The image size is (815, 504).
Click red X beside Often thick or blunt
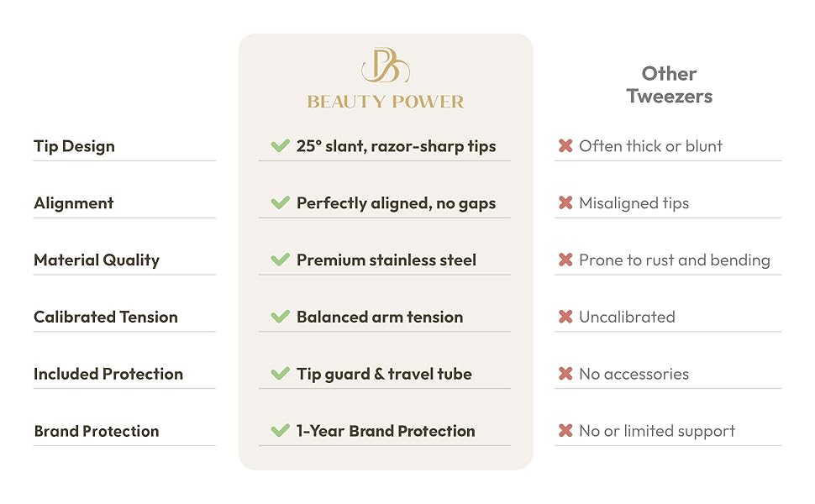point(565,146)
